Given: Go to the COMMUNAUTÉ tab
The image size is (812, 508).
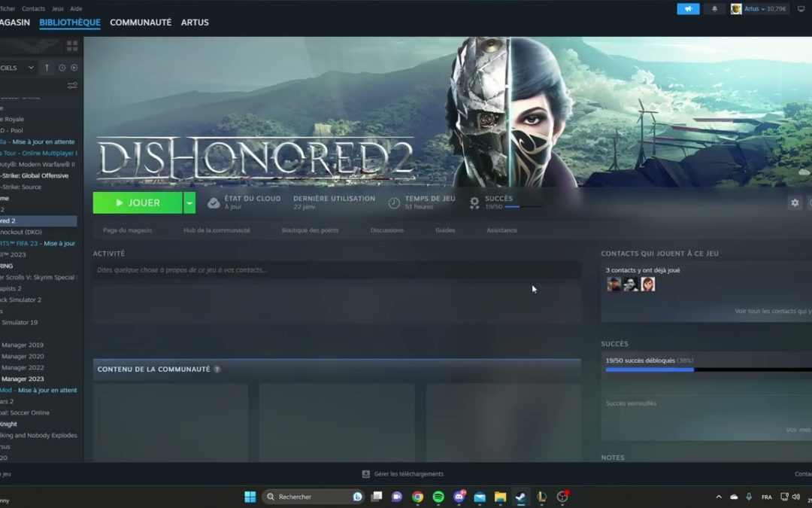Looking at the screenshot, I should coord(141,23).
